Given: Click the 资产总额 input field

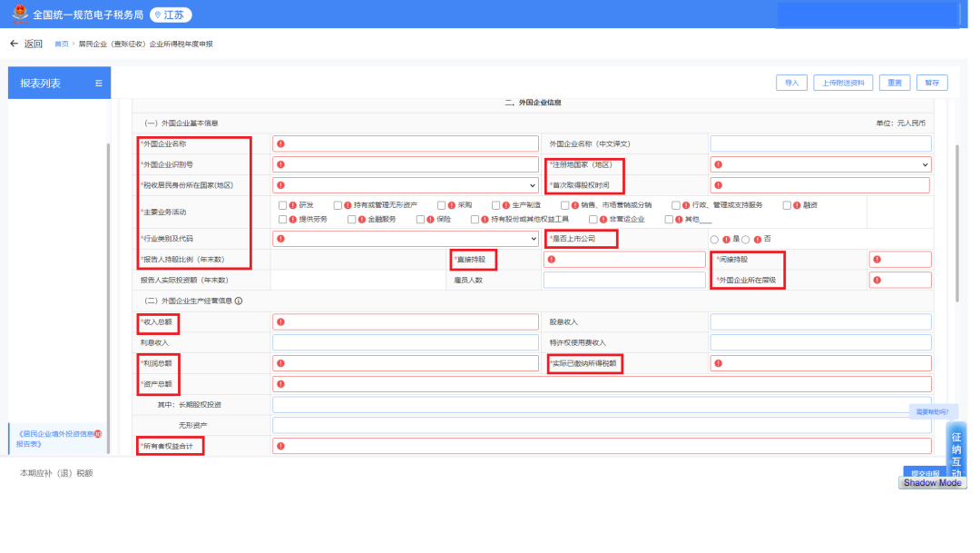Looking at the screenshot, I should [602, 384].
